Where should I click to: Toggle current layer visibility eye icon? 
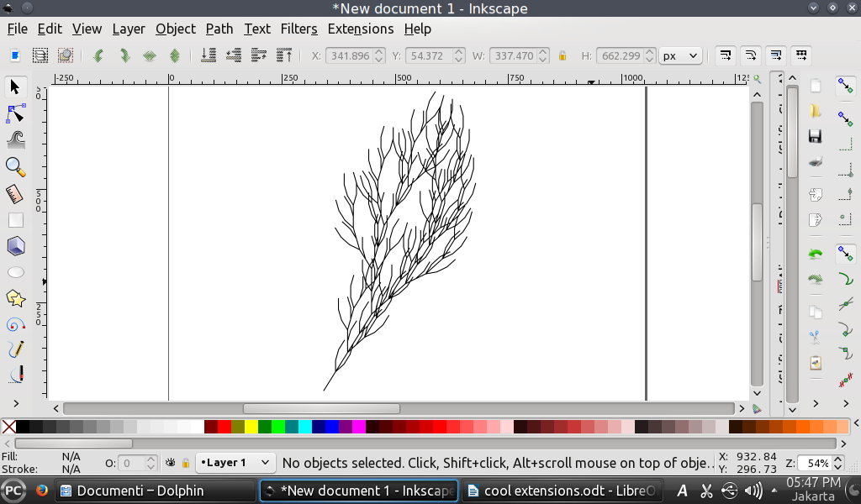tap(171, 463)
